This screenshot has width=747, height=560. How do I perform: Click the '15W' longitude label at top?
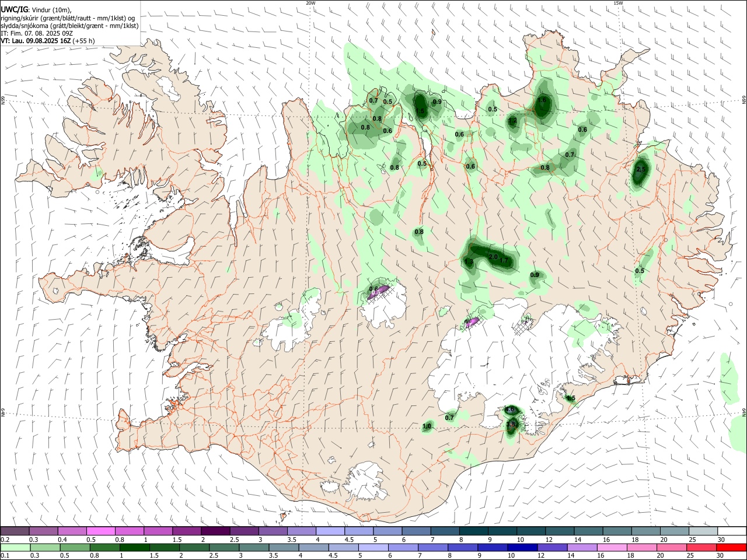point(618,3)
